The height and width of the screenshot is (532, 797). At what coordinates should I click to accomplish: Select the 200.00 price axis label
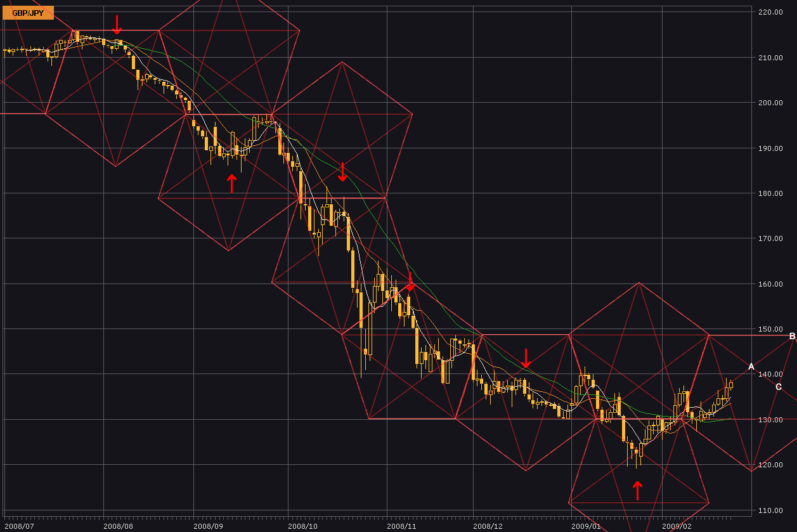(770, 103)
